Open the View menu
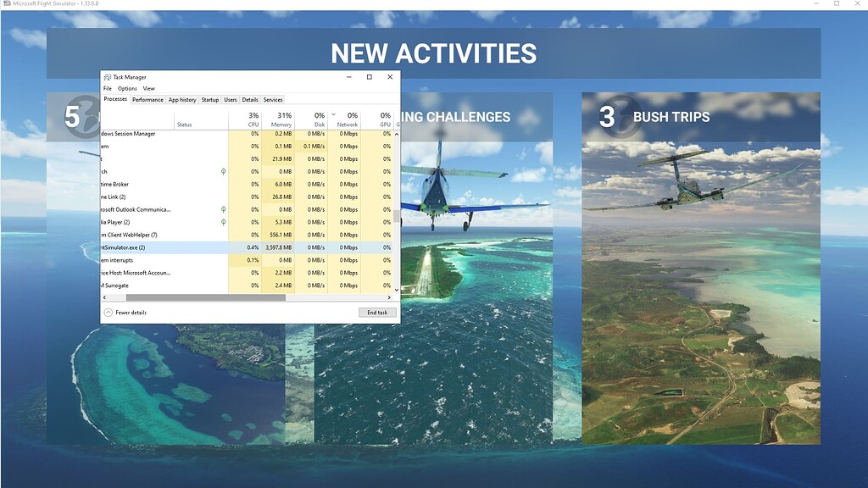Screen dimensions: 868x488 149,88
